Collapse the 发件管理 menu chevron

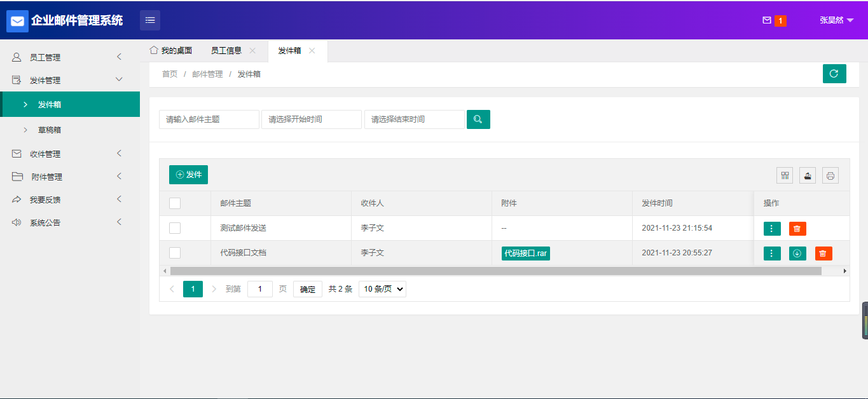119,79
